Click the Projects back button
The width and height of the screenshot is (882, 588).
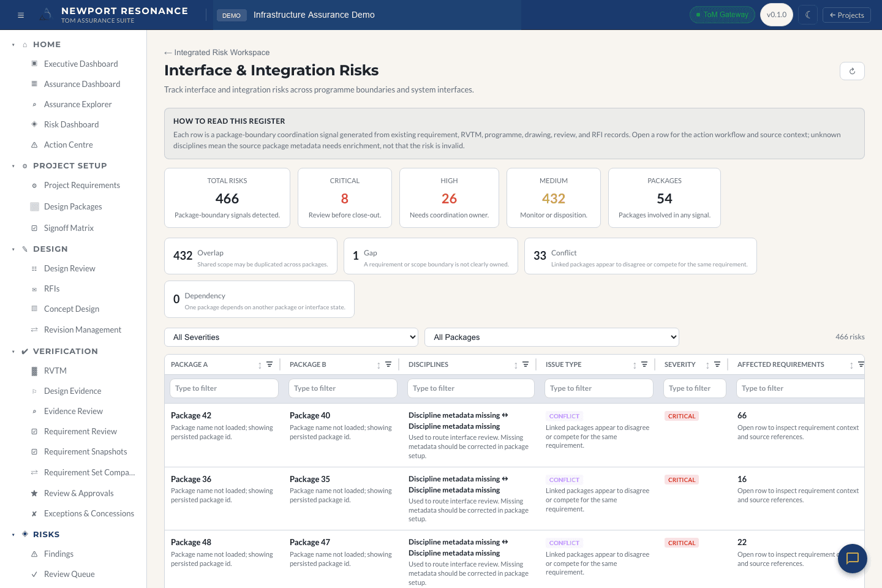point(846,15)
